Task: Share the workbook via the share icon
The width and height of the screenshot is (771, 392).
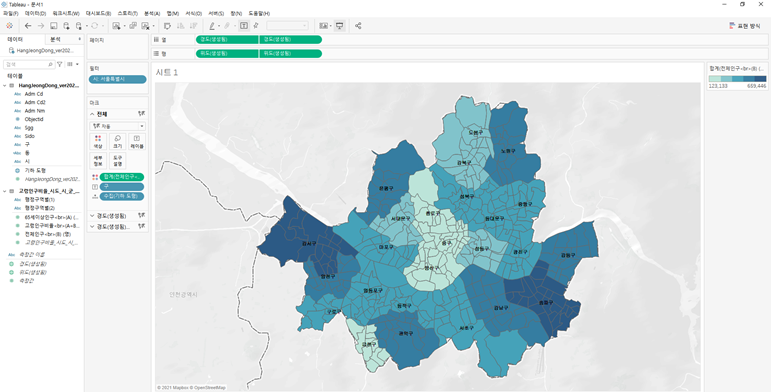Action: click(x=358, y=26)
